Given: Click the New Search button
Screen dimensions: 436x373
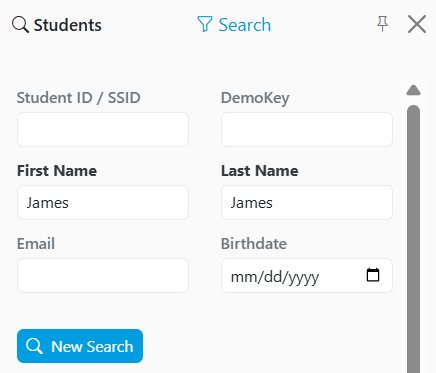Looking at the screenshot, I should coord(80,346).
